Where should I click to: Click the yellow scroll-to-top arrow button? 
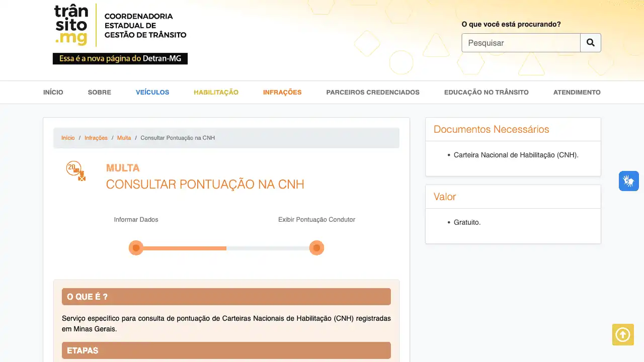pos(622,334)
